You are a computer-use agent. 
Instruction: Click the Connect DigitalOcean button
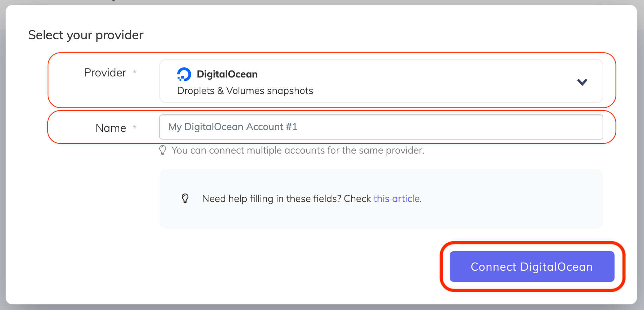tap(531, 267)
